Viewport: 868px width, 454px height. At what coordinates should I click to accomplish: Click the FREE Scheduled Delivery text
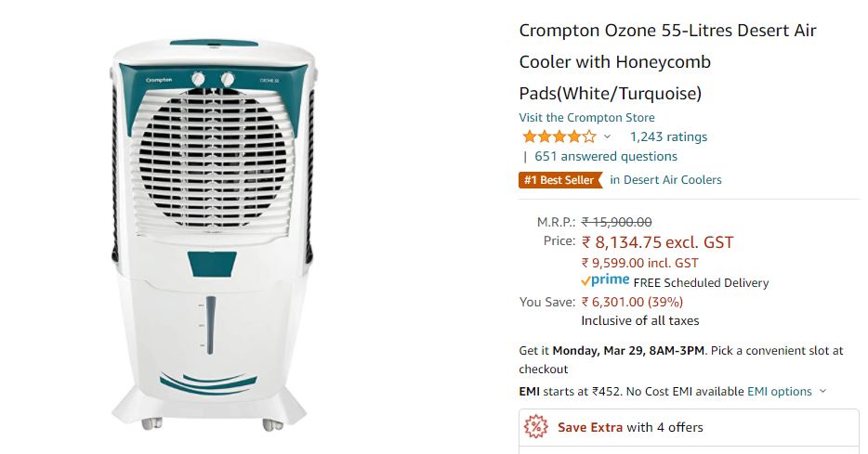tap(701, 283)
